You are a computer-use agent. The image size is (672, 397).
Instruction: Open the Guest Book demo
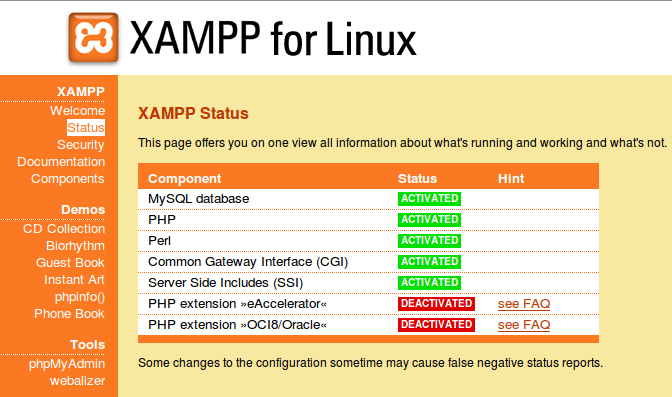tap(70, 262)
